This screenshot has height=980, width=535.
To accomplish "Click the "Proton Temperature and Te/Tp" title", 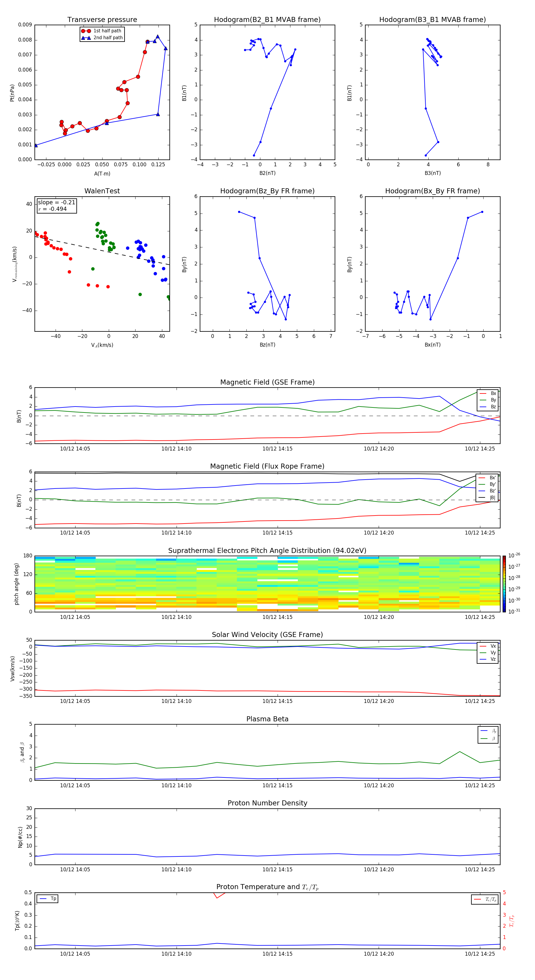I will pos(267,888).
